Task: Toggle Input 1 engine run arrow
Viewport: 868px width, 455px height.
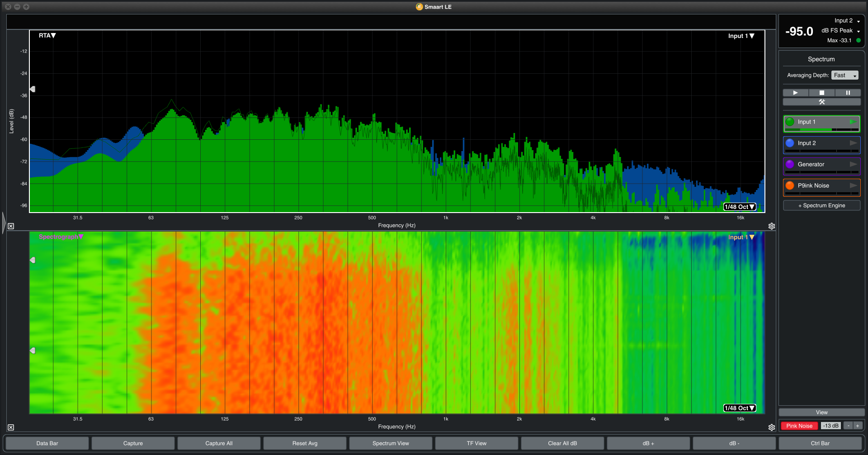Action: coord(853,122)
